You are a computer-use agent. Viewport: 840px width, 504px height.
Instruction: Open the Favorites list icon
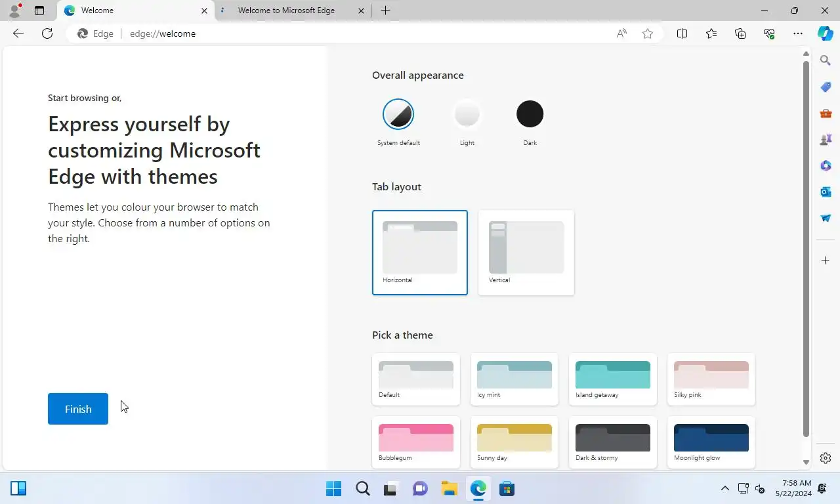click(711, 33)
